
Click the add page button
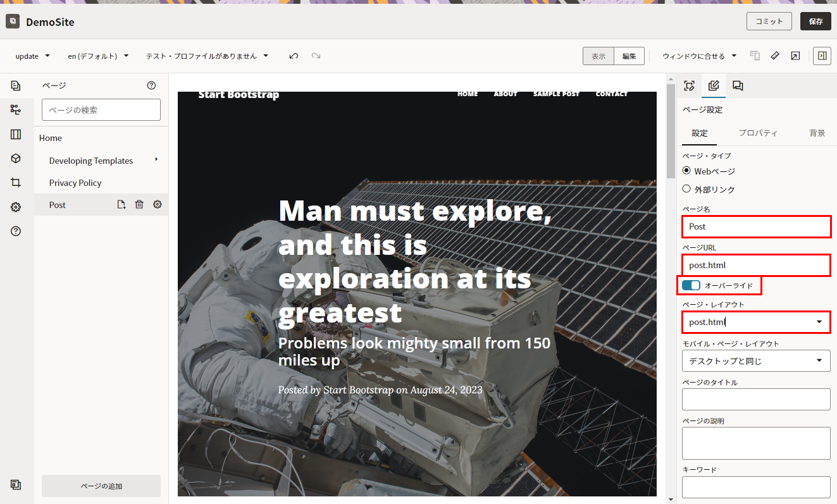[101, 486]
